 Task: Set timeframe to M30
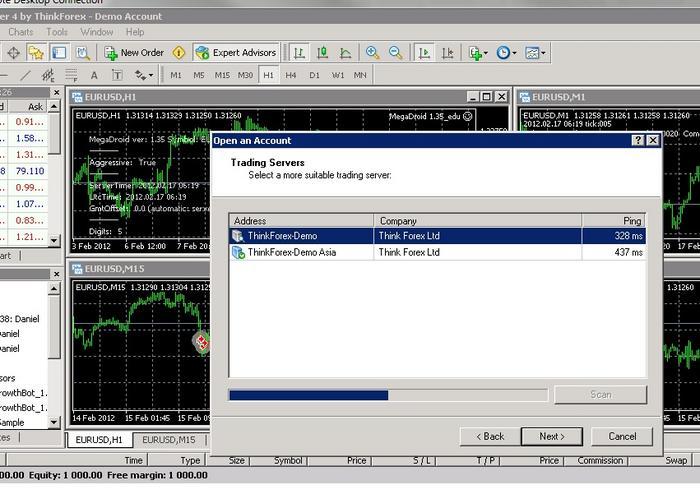[245, 75]
